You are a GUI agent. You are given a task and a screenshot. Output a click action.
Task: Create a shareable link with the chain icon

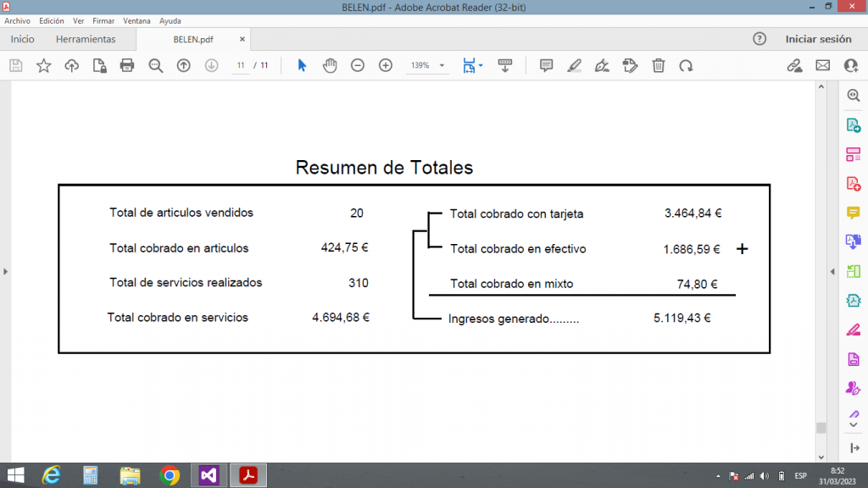pos(794,65)
